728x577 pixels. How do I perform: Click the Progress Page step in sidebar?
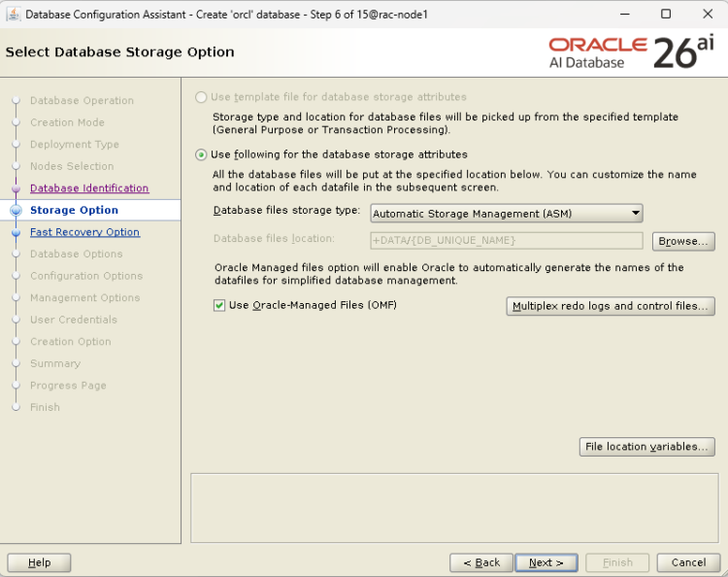68,385
